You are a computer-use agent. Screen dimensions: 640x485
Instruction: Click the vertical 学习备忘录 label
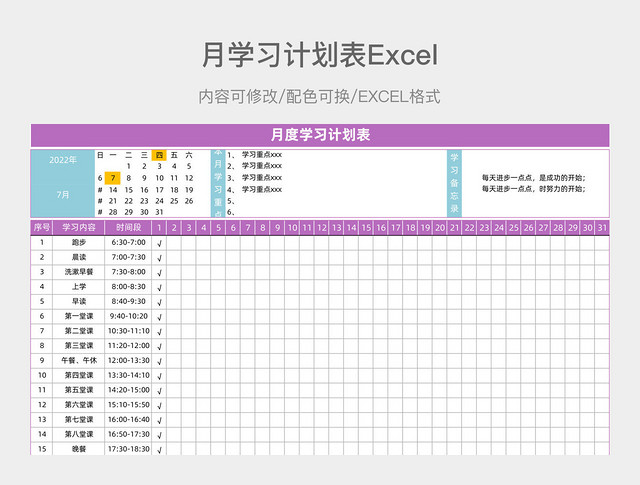pos(454,183)
